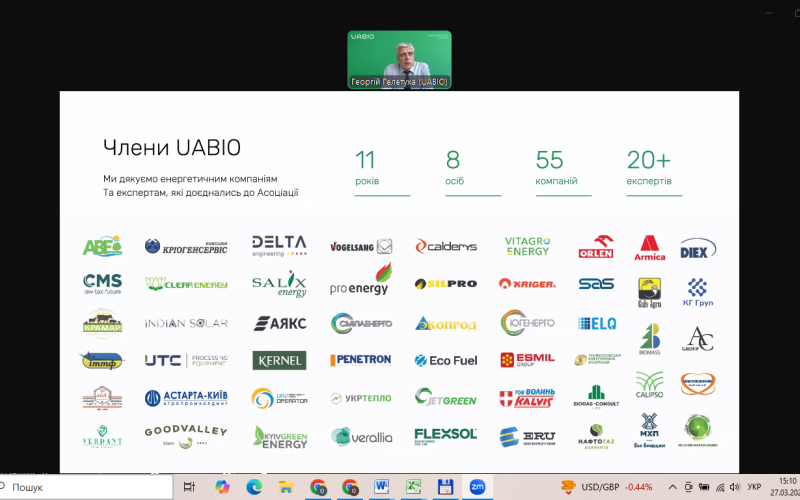Click the 11 років statistic

(x=382, y=172)
